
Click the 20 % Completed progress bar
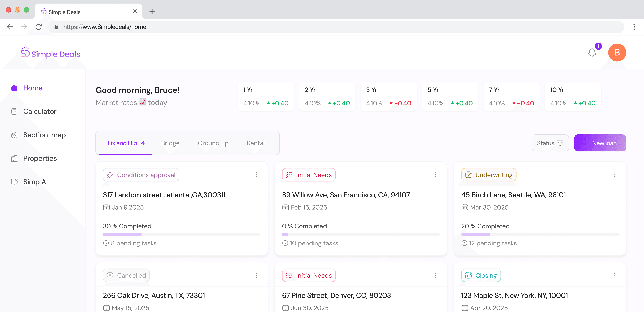pos(540,235)
